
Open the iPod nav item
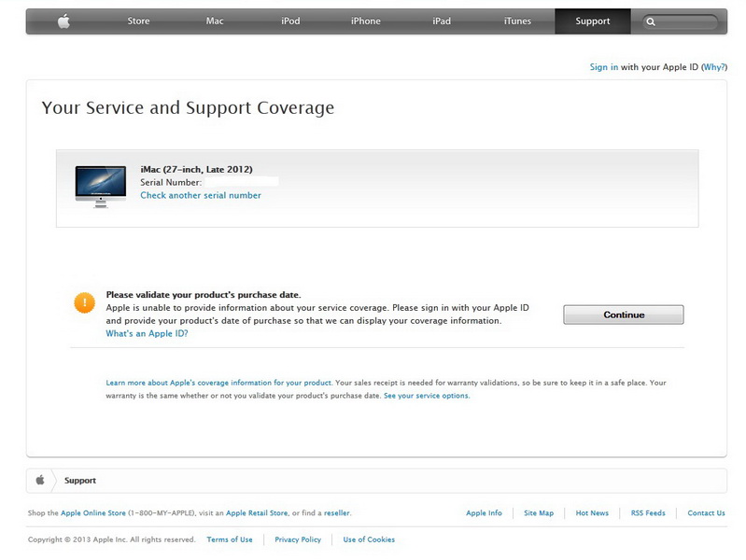pos(290,21)
